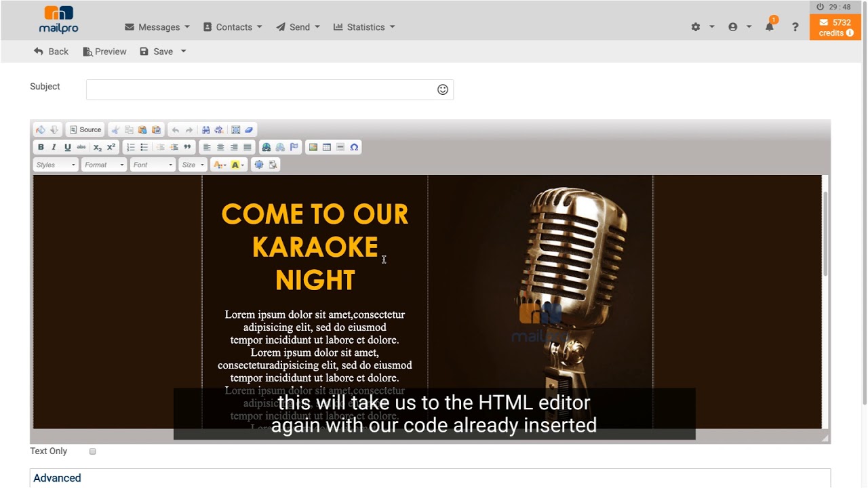Toggle underline formatting
This screenshot has height=488, width=868.
[67, 147]
